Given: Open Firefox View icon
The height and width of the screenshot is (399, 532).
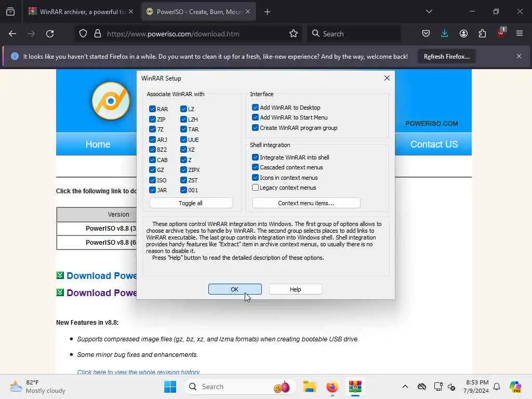Looking at the screenshot, I should pos(10,12).
